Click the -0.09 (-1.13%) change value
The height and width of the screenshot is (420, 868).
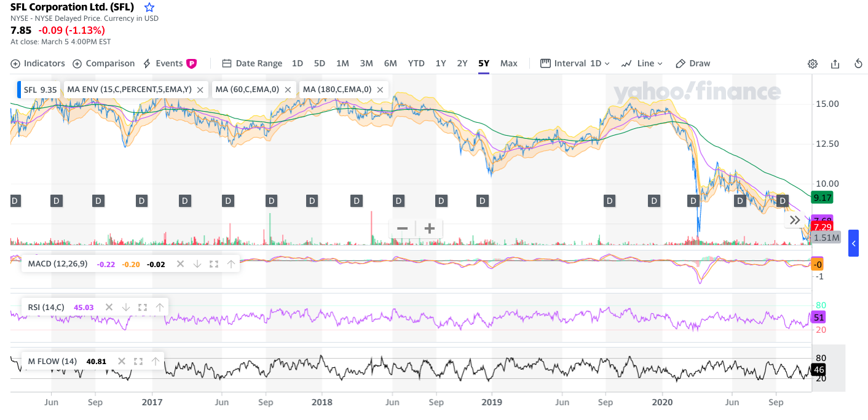tap(71, 30)
